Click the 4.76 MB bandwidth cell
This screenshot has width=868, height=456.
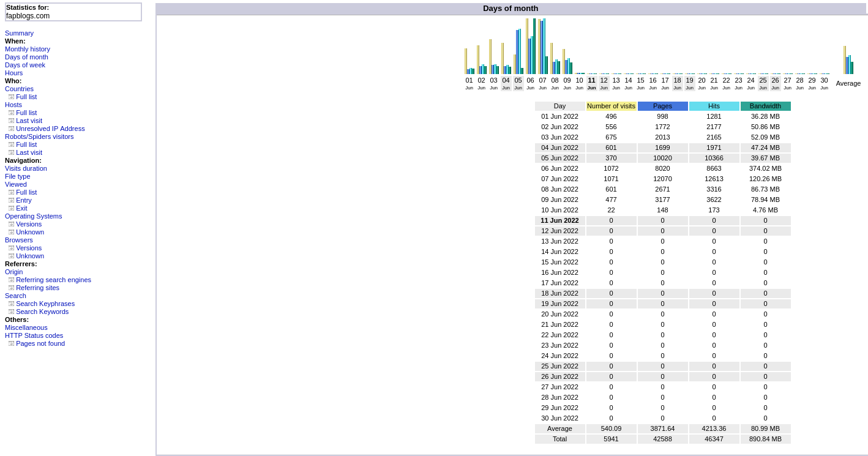(x=765, y=210)
